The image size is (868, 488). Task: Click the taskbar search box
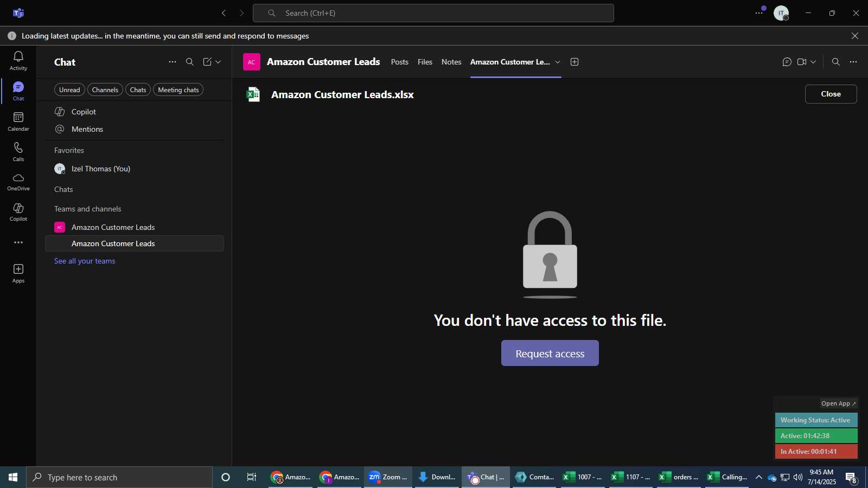119,477
